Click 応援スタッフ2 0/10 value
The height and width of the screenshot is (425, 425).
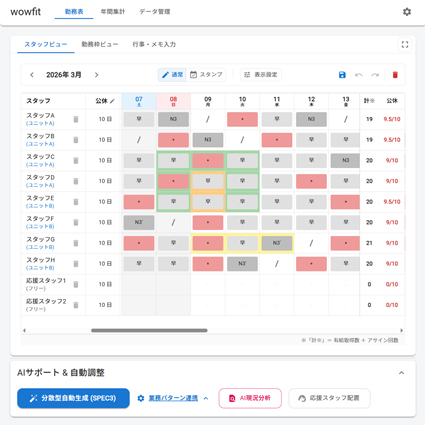pyautogui.click(x=392, y=305)
